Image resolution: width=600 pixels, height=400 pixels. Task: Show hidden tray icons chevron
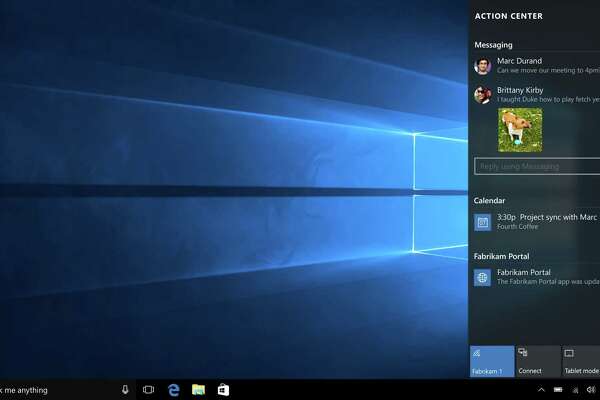[541, 390]
